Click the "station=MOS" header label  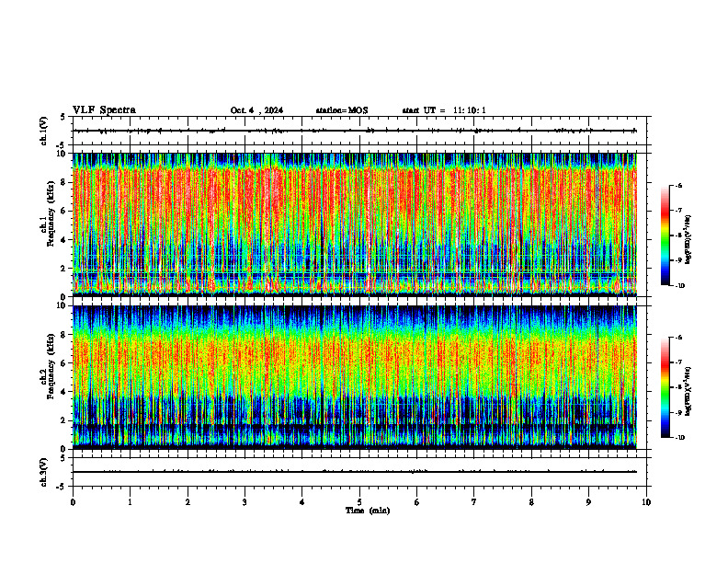[342, 110]
